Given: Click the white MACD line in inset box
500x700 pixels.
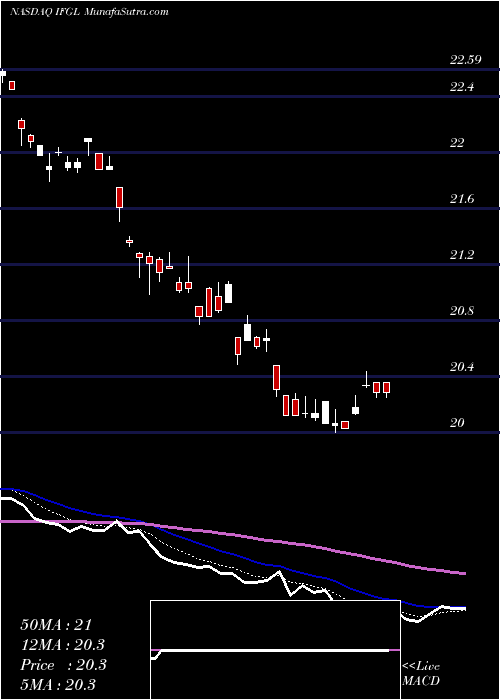Looking at the screenshot, I should click(x=270, y=652).
